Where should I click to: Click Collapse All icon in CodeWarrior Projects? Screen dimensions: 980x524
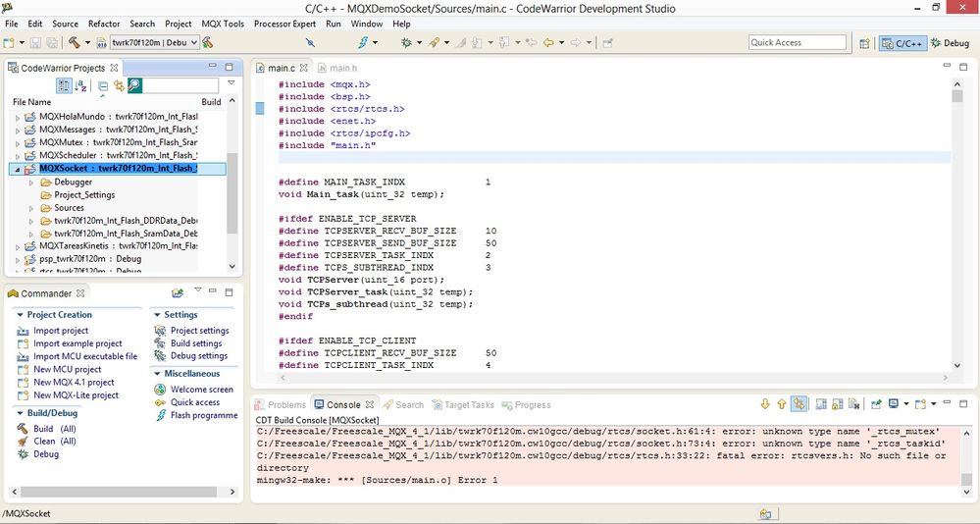point(103,86)
